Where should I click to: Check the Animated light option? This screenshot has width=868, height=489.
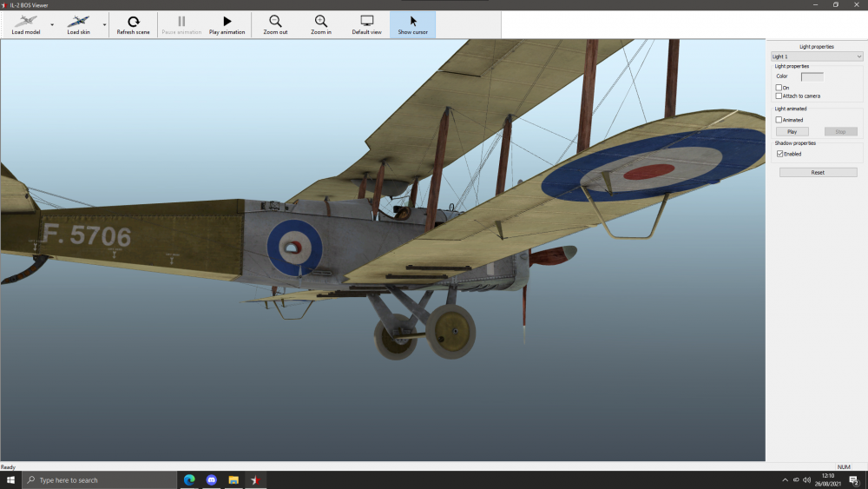point(779,120)
